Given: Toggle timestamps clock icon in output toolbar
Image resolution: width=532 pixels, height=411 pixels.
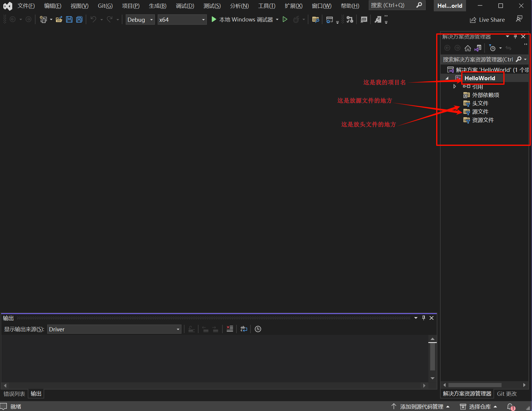Looking at the screenshot, I should (258, 329).
